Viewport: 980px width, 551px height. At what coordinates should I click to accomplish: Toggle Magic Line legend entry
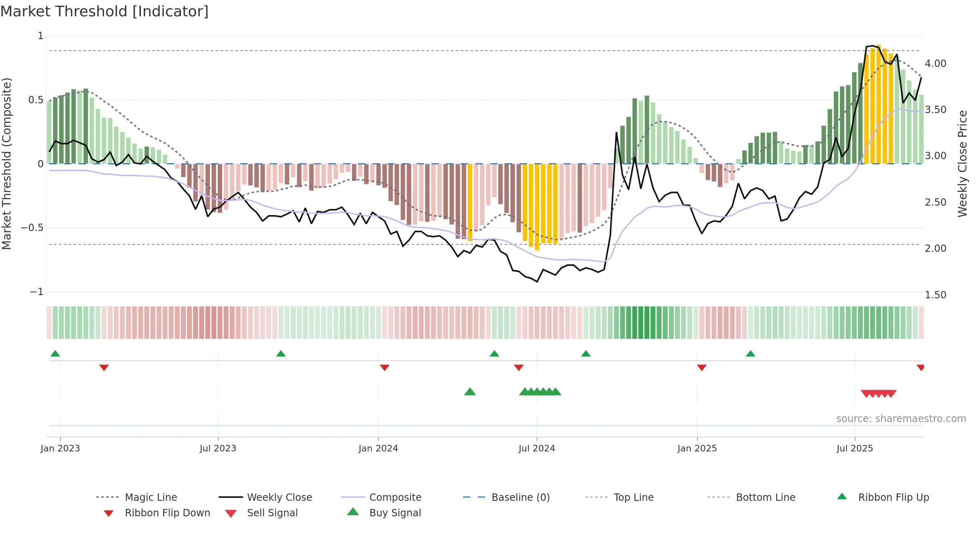tap(137, 497)
